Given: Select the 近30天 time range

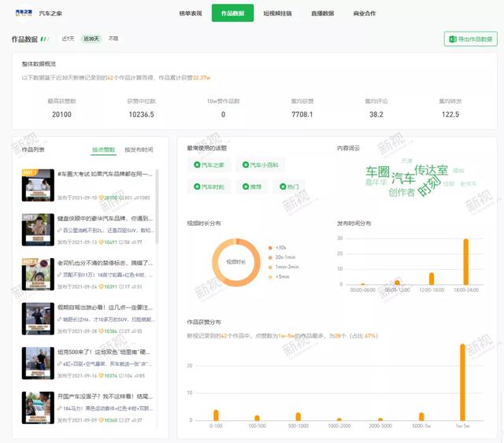Looking at the screenshot, I should (x=91, y=39).
